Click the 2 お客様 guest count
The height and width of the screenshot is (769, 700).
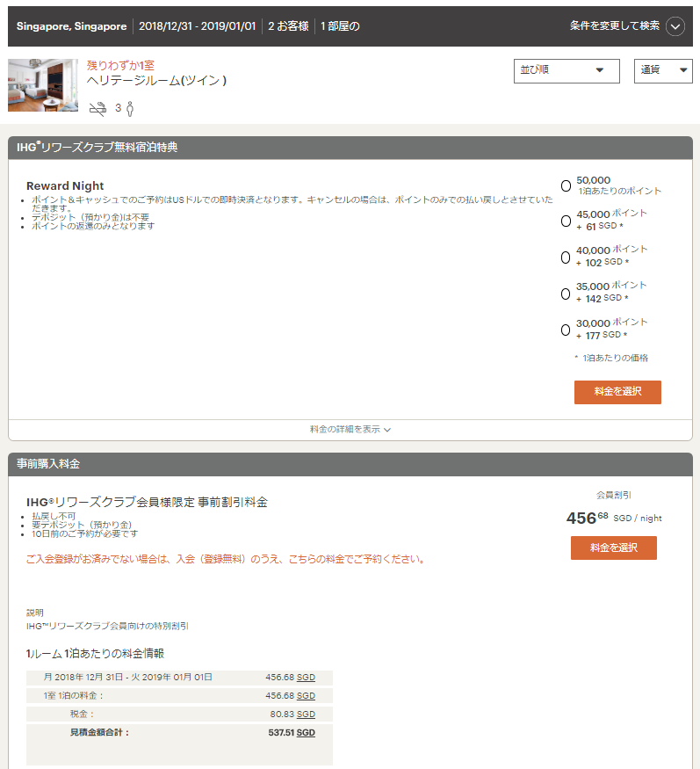(288, 26)
